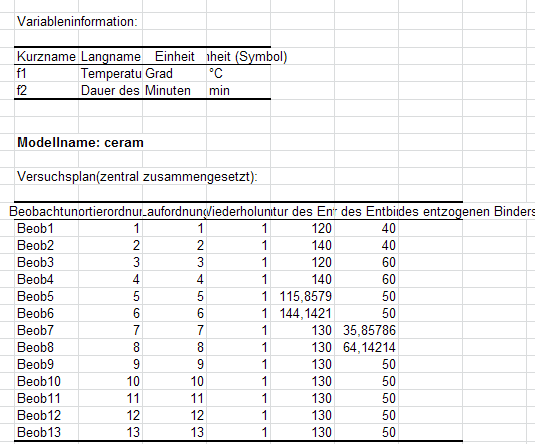Click the 'Beob1' row label
The image size is (535, 444).
pyautogui.click(x=46, y=228)
